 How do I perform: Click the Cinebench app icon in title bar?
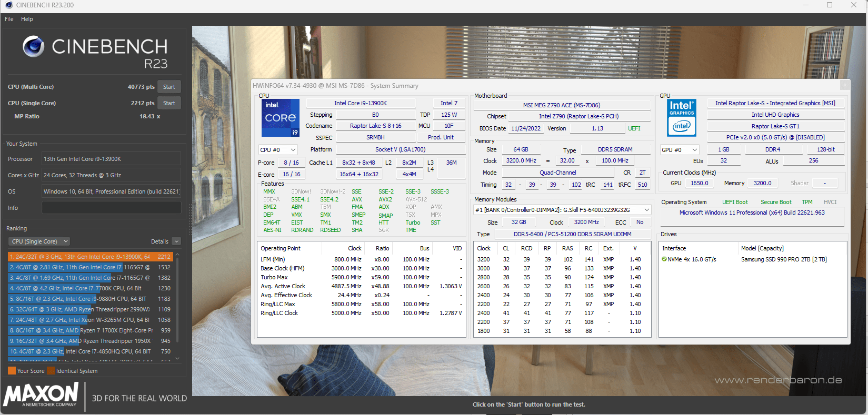click(x=8, y=5)
